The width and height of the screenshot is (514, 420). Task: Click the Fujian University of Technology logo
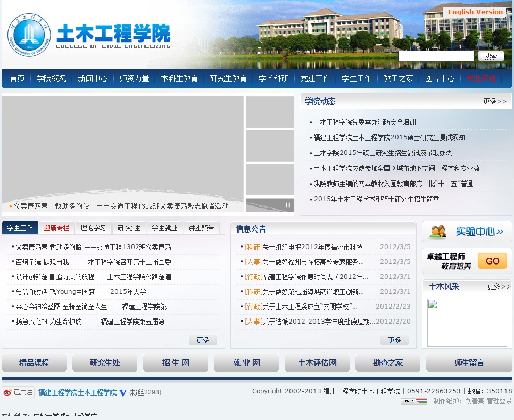(29, 35)
